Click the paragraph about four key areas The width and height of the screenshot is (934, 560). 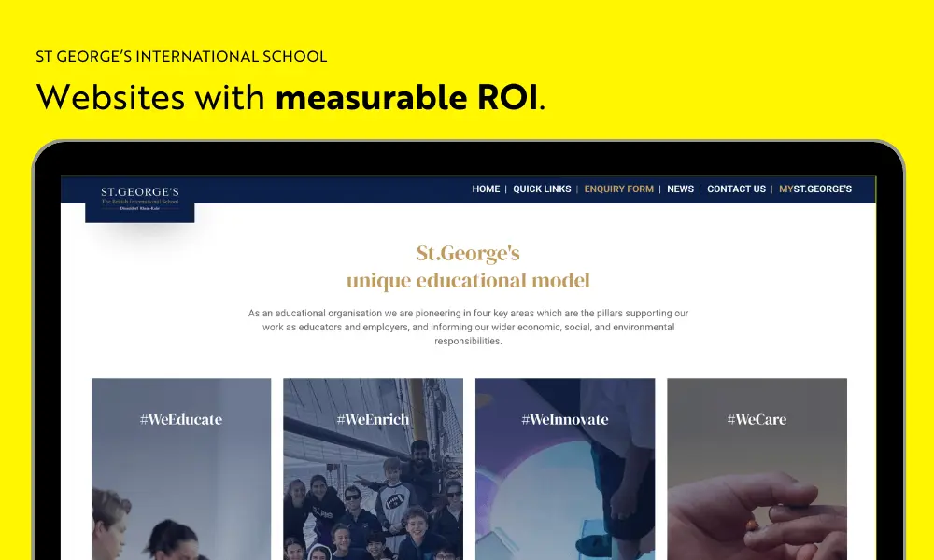(468, 328)
